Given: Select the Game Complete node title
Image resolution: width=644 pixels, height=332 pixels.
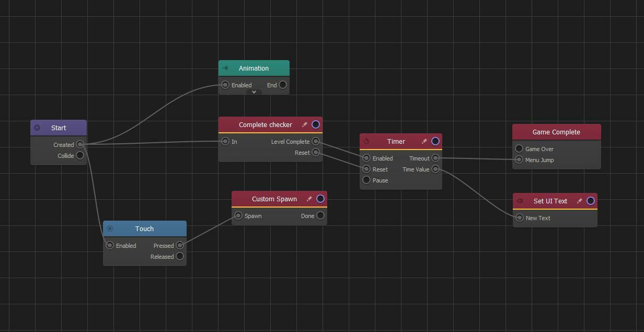Looking at the screenshot, I should (x=556, y=132).
